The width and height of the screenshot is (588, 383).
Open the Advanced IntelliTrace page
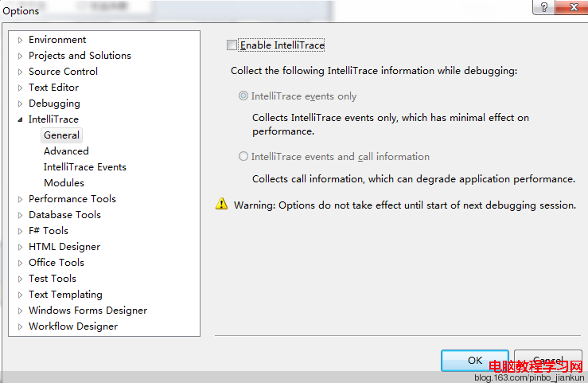[x=66, y=150]
